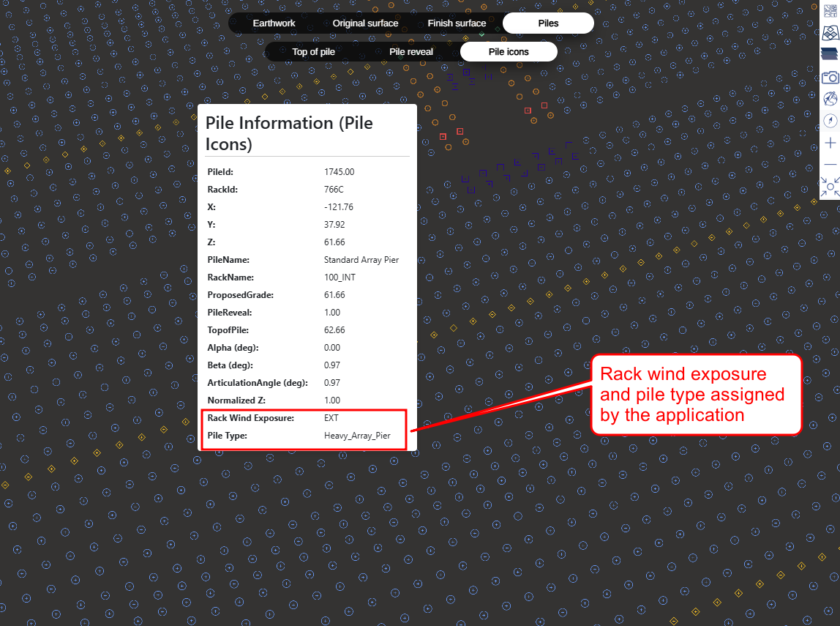Click the zoom-to-extent arrows icon
Screen dimensions: 840x626
(830, 187)
